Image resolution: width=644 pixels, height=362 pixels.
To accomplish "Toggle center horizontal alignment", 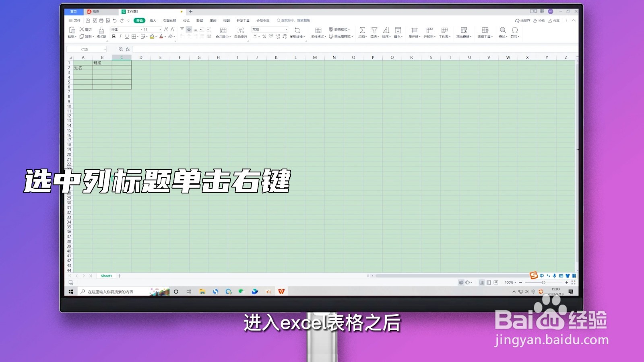I will tap(189, 36).
